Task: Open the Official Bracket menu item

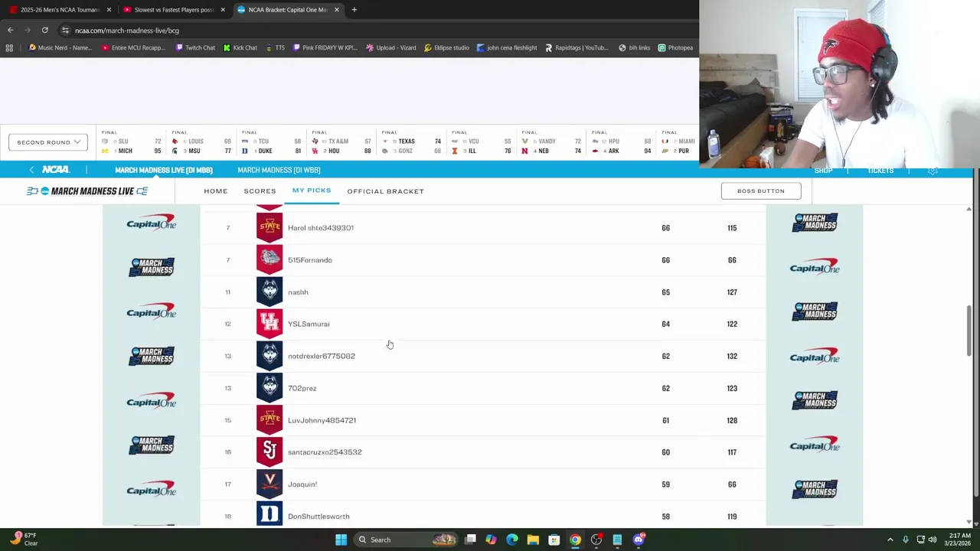Action: 385,191
